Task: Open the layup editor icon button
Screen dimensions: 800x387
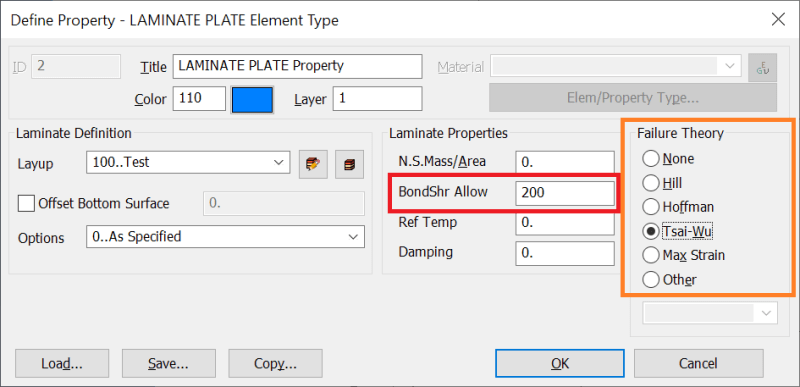Action: (x=313, y=164)
